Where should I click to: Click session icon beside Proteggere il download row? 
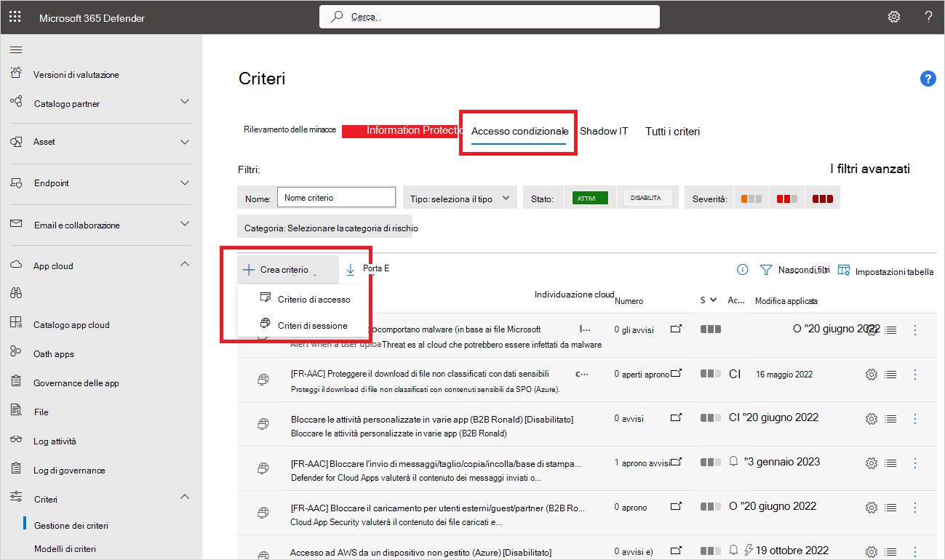tap(263, 380)
